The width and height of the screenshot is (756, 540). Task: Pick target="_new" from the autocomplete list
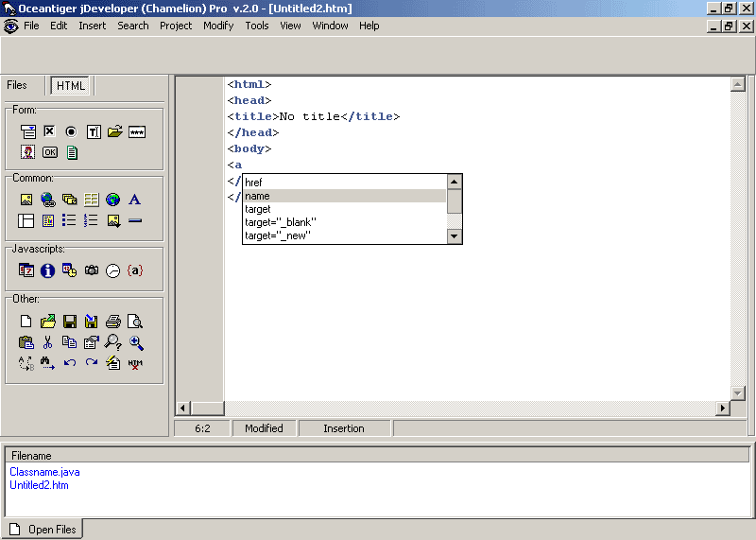pyautogui.click(x=345, y=236)
